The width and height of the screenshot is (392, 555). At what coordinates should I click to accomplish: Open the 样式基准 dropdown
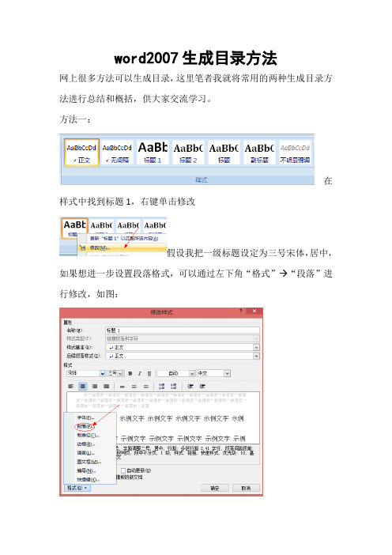(257, 348)
